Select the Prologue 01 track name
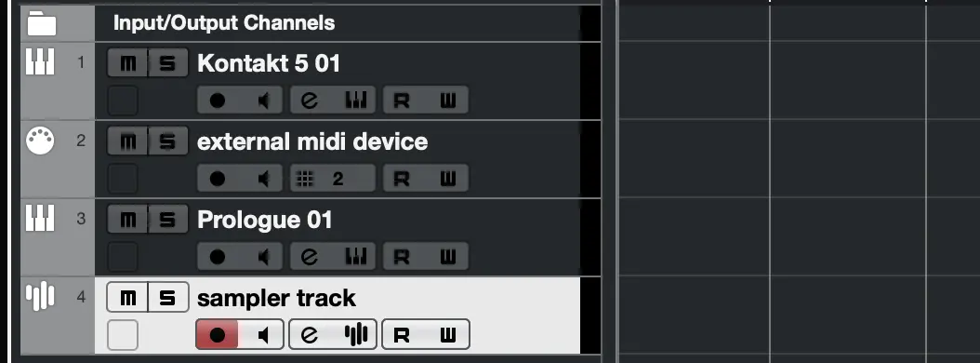980x363 pixels. click(x=264, y=220)
